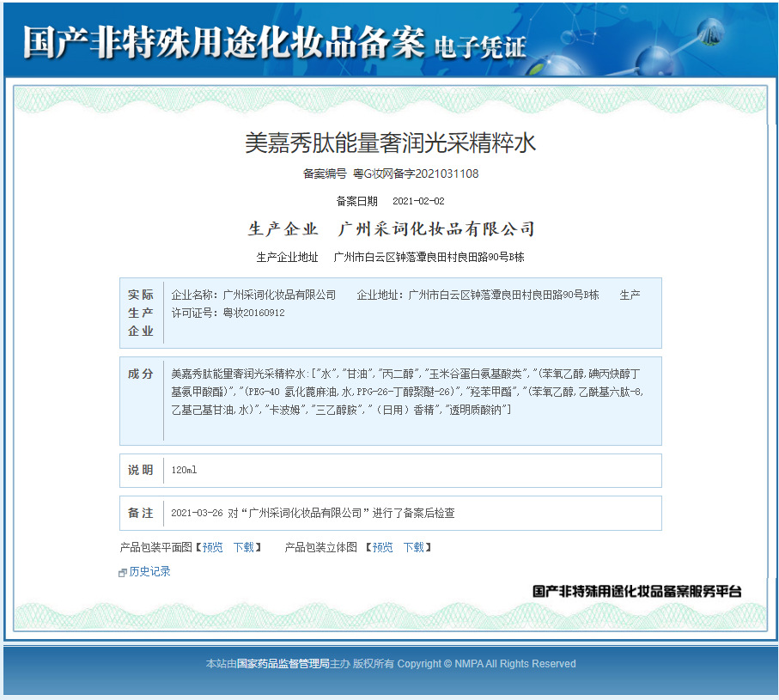Click the 备注 row label
Image resolution: width=779 pixels, height=700 pixels.
[141, 514]
